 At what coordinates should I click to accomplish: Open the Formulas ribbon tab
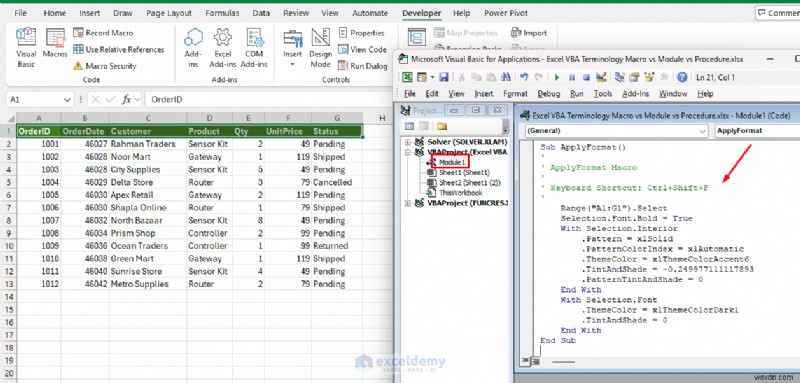pyautogui.click(x=222, y=13)
